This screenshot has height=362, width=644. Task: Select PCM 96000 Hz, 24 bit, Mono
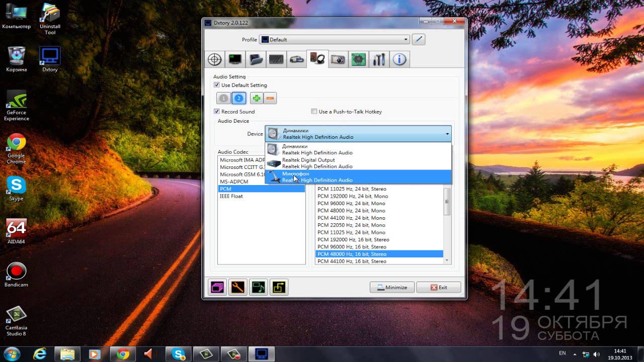coord(379,204)
